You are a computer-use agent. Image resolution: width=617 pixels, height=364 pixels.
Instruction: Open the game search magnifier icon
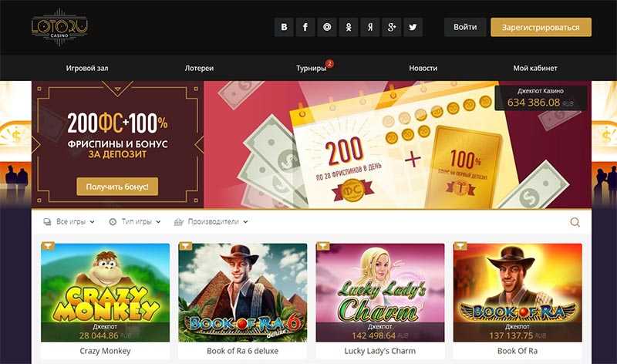575,222
